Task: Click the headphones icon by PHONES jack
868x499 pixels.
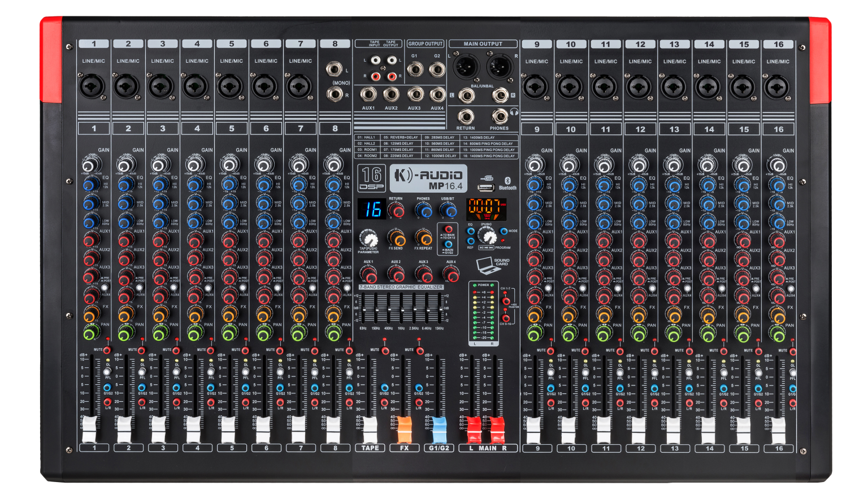Action: point(514,112)
